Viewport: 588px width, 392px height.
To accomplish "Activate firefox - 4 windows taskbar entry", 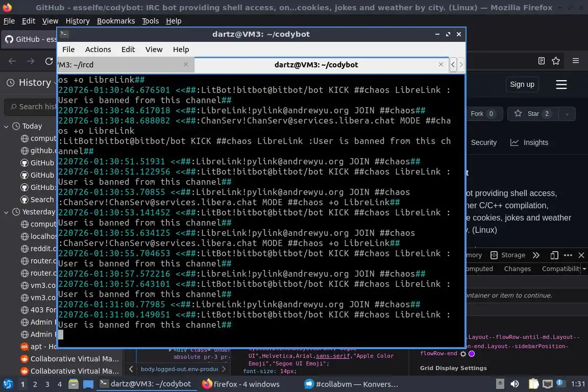I will coord(241,384).
